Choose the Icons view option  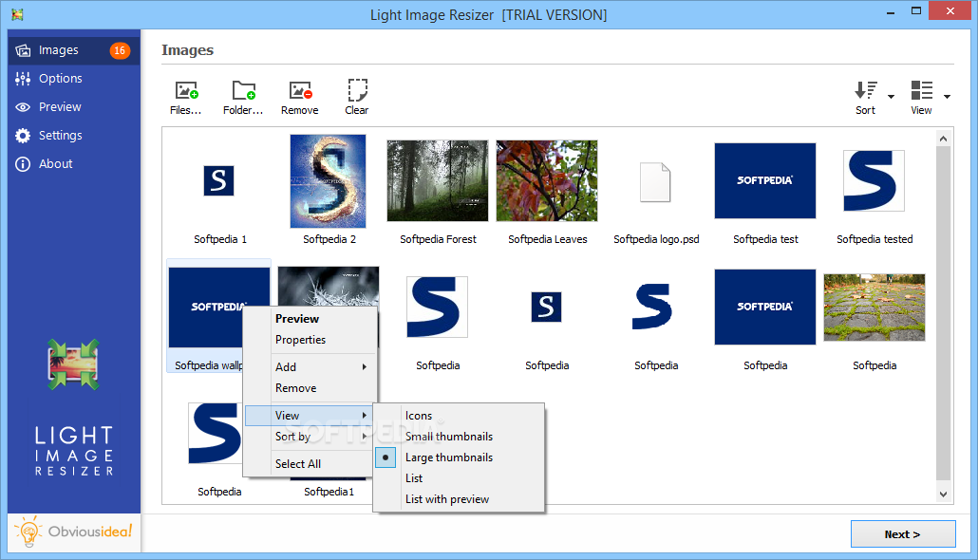[x=419, y=415]
